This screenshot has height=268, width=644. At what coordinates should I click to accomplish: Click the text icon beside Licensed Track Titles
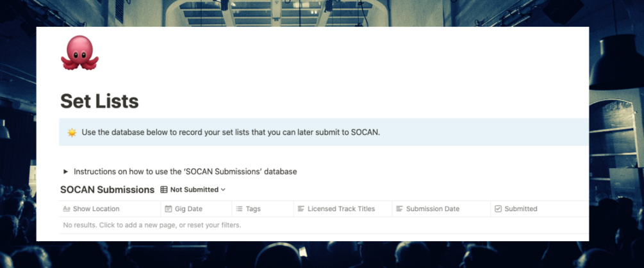click(x=301, y=209)
